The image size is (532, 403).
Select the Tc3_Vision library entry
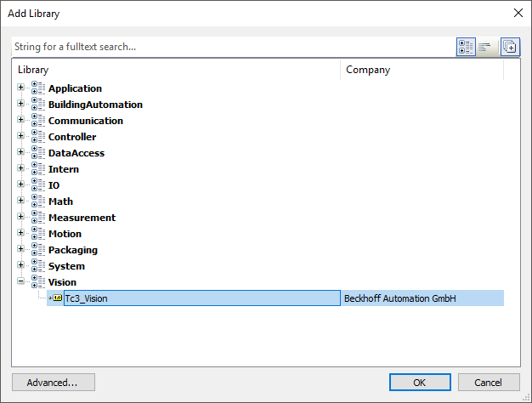(x=202, y=298)
